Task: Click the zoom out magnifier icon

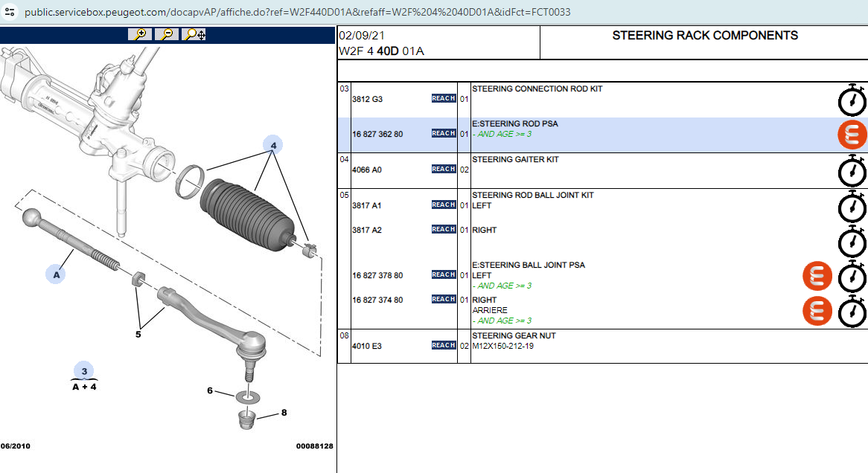Action: (x=167, y=34)
